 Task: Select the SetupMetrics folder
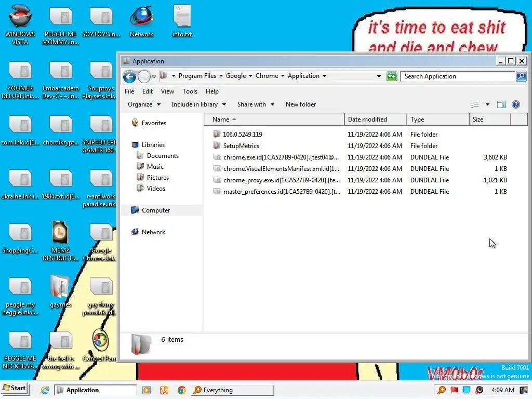point(241,146)
